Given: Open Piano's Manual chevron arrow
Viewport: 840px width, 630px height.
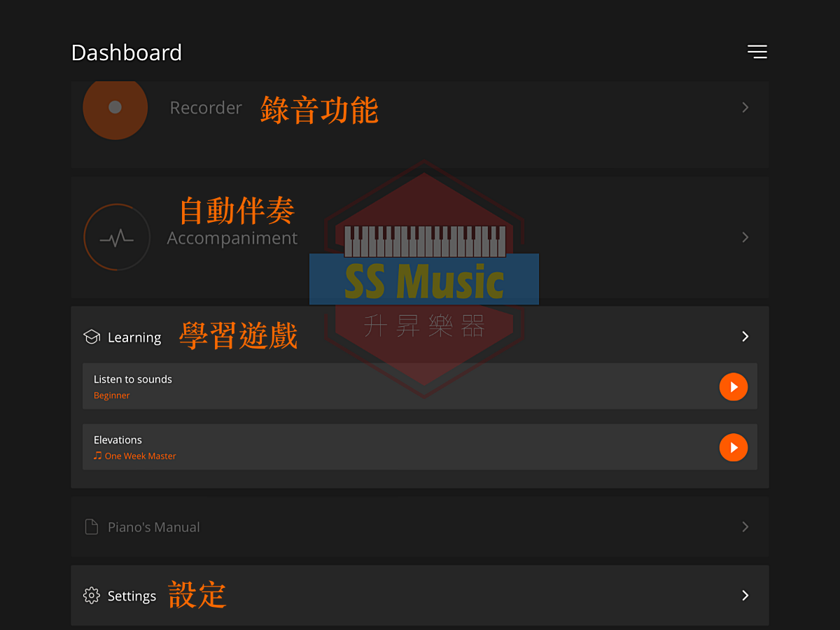Looking at the screenshot, I should (745, 526).
